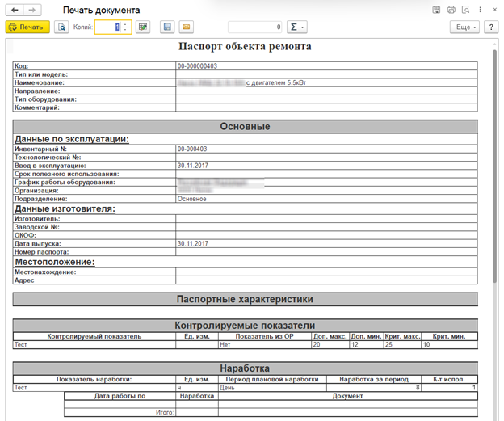Click the Наработка section header

(x=245, y=368)
